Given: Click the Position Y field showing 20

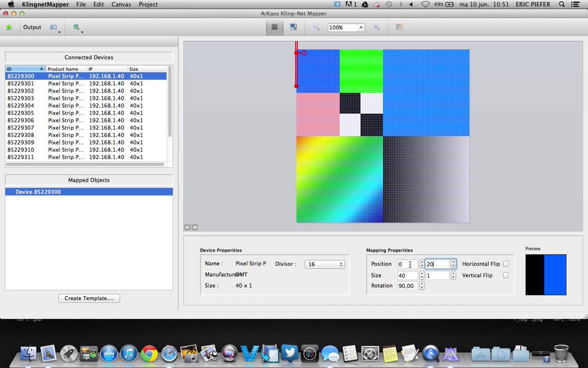Looking at the screenshot, I should click(x=437, y=264).
